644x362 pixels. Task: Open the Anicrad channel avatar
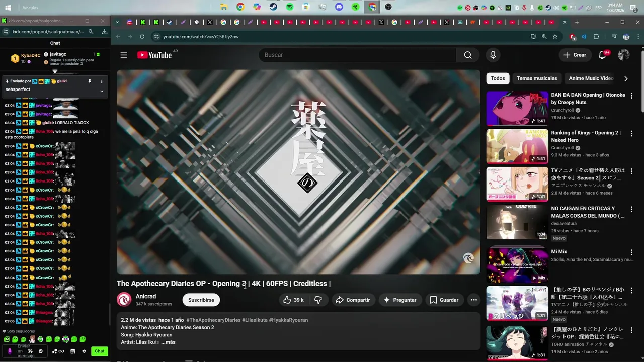[124, 300]
